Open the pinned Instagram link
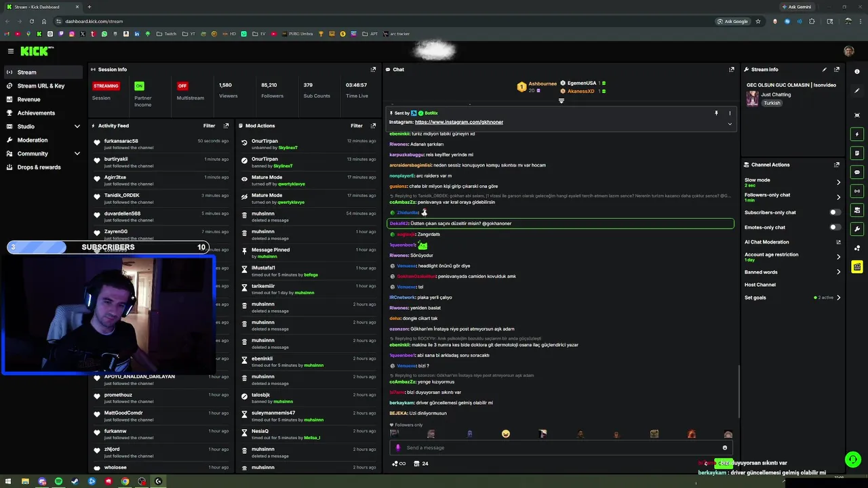This screenshot has width=868, height=488. tap(459, 122)
